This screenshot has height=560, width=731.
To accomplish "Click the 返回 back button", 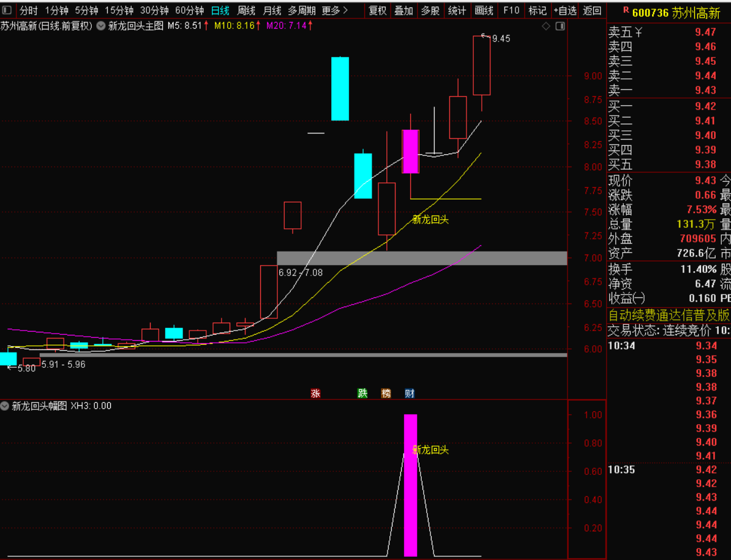I will point(592,10).
